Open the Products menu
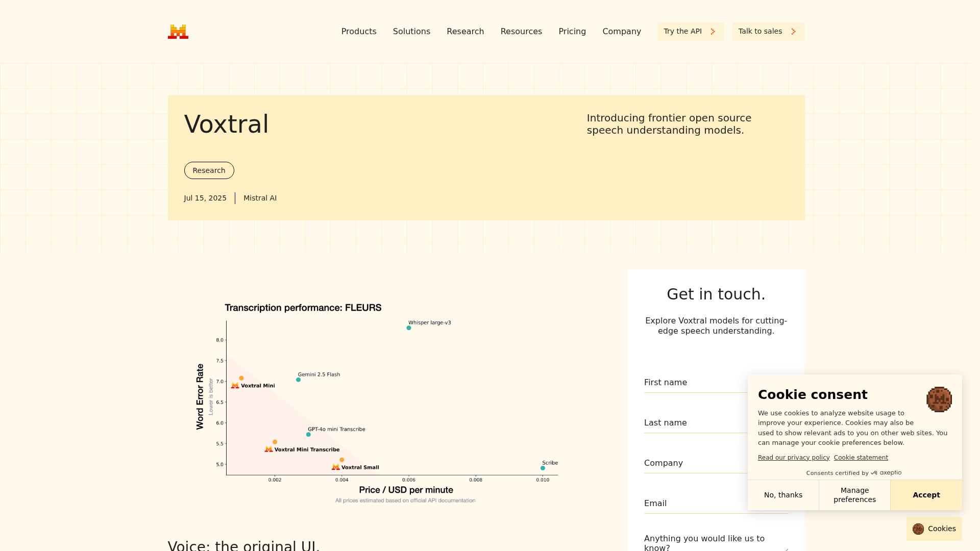Screen dimensions: 980x551 [359, 32]
